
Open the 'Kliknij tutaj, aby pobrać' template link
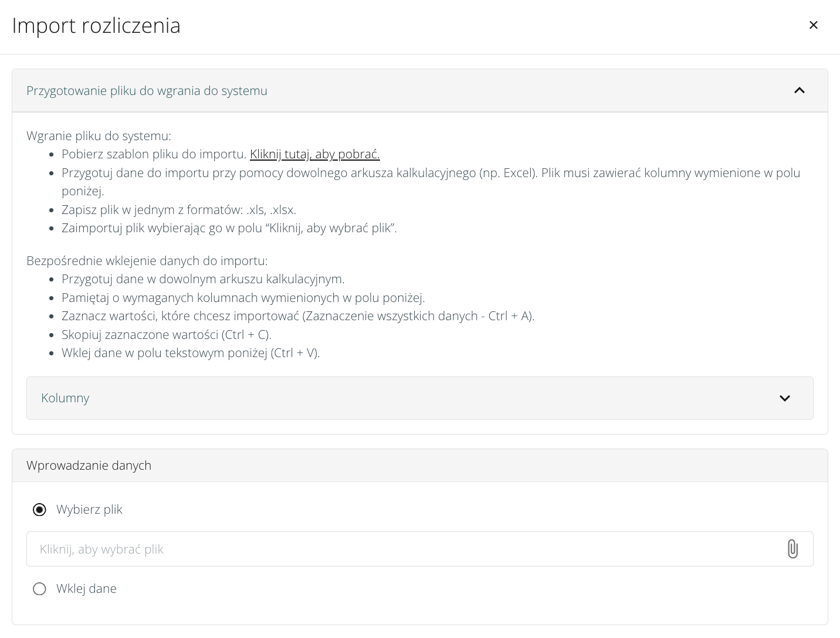click(314, 154)
